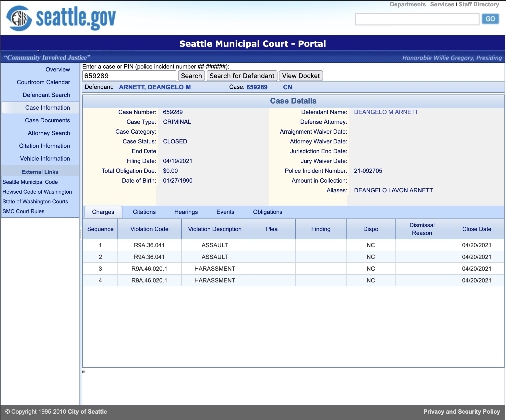Image resolution: width=506 pixels, height=420 pixels.
Task: Open the Events tab
Action: tap(225, 212)
